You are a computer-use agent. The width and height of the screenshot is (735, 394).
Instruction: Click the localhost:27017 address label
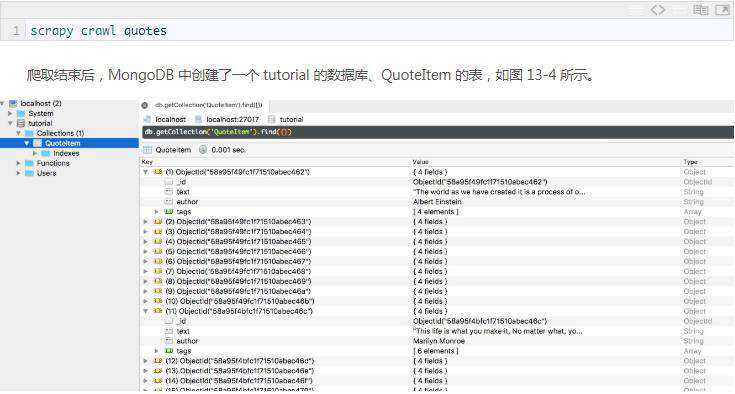point(232,119)
